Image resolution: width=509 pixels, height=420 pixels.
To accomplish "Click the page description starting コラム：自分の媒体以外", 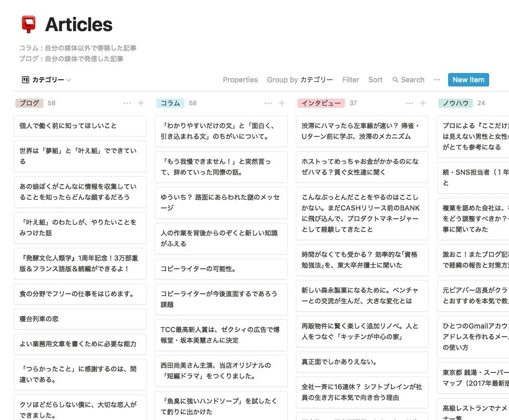I will click(x=78, y=53).
